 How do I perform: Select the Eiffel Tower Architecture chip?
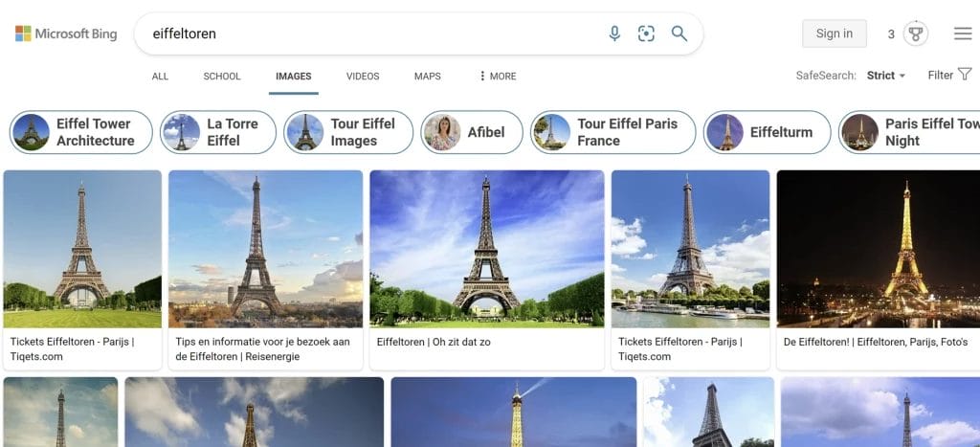[x=81, y=132]
